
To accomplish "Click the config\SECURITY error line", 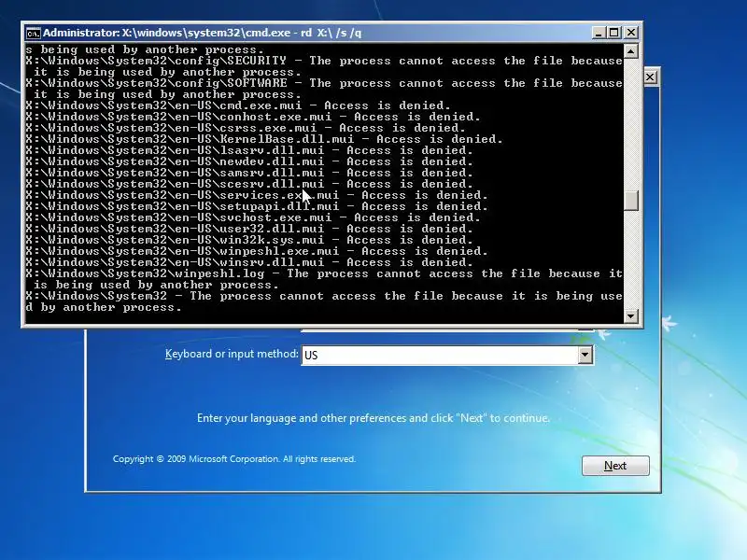I will (324, 66).
